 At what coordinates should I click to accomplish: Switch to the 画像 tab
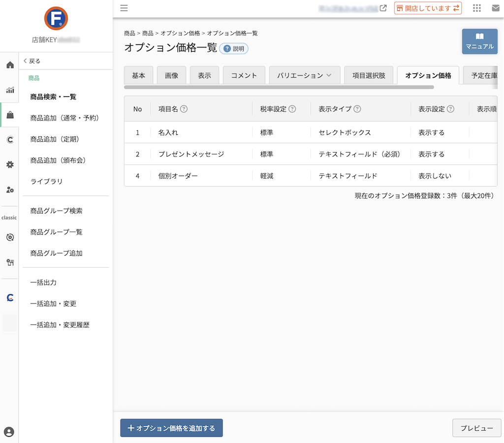[x=171, y=75]
